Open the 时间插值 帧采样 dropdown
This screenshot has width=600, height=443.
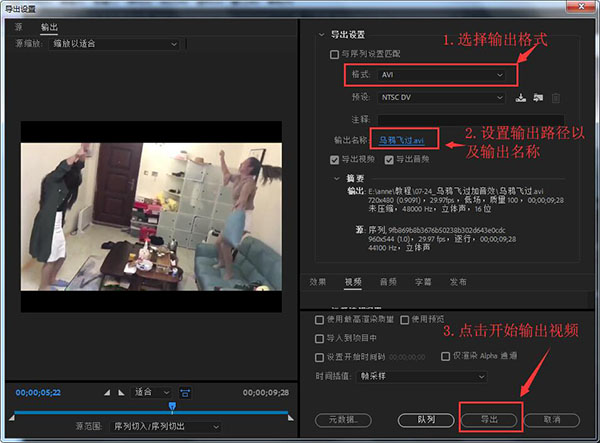[422, 376]
